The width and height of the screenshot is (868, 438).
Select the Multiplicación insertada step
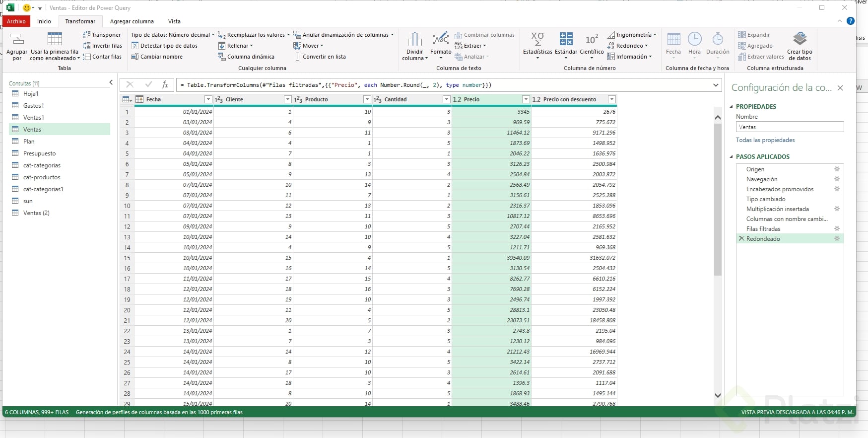click(x=790, y=209)
